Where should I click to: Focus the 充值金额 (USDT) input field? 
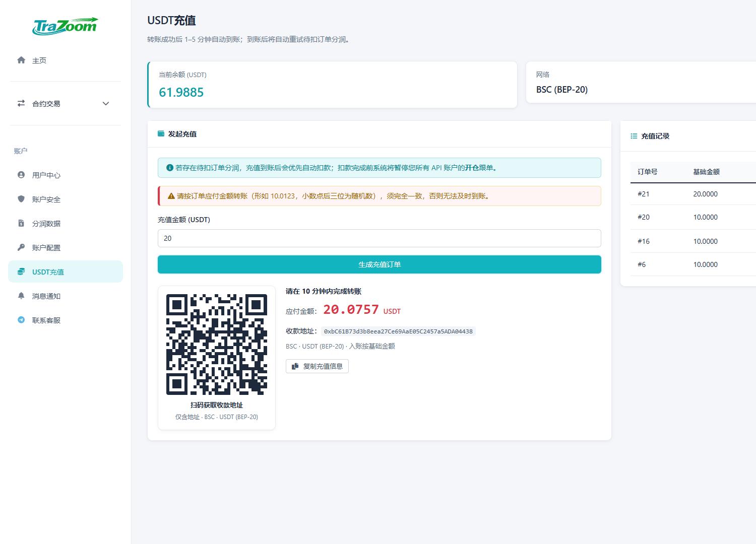coord(380,238)
